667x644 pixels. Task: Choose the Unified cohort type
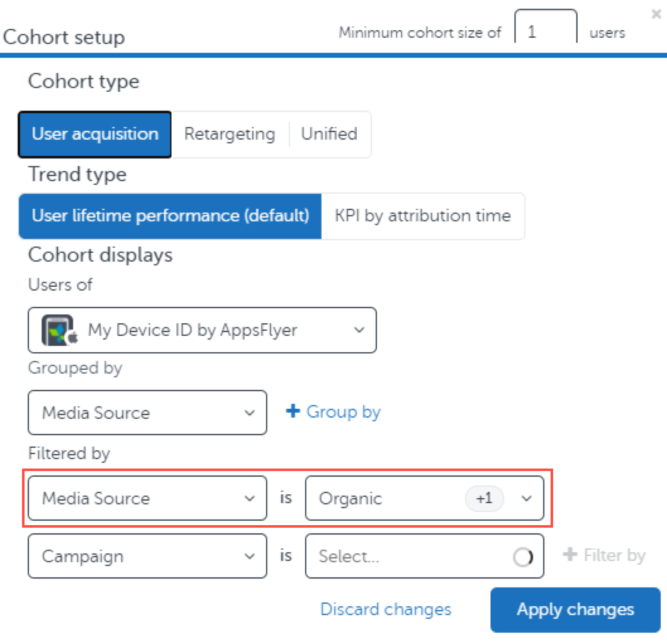[329, 134]
